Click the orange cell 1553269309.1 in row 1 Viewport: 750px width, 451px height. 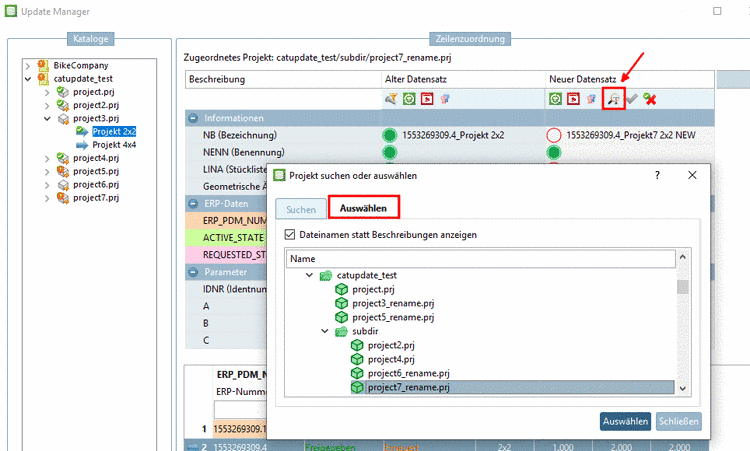(240, 429)
